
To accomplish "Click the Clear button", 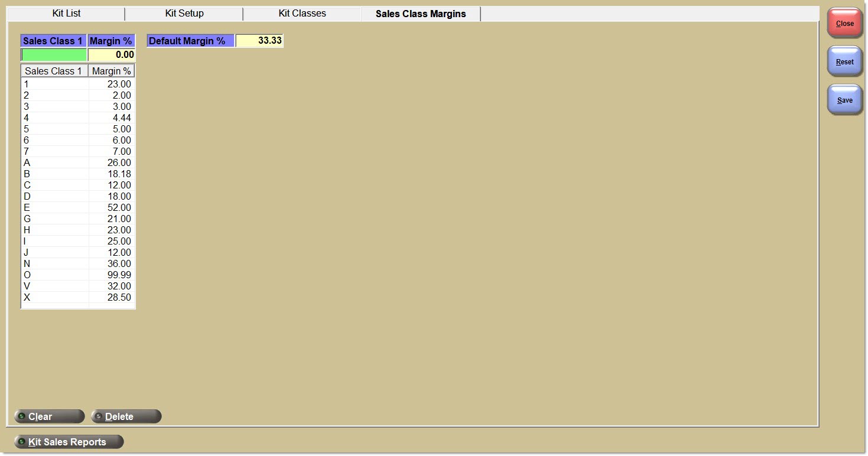I will (50, 416).
